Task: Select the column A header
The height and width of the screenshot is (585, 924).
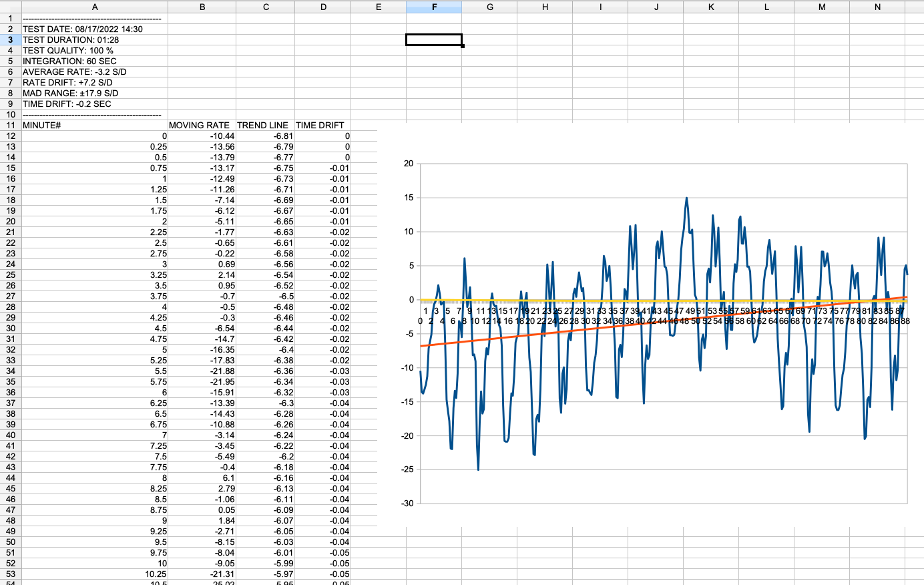Action: tap(95, 7)
